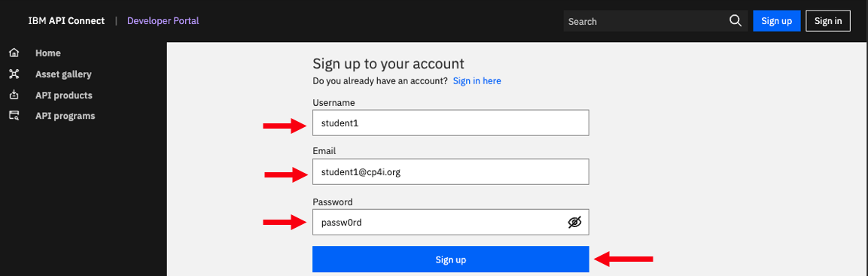The image size is (868, 276).
Task: Click the Do you already have an account text
Action: (x=380, y=80)
